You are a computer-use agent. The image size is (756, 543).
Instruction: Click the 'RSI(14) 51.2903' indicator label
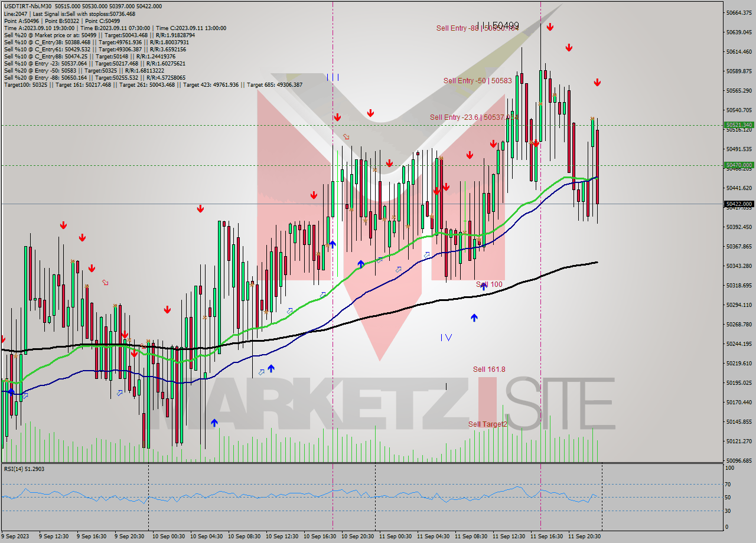24,469
